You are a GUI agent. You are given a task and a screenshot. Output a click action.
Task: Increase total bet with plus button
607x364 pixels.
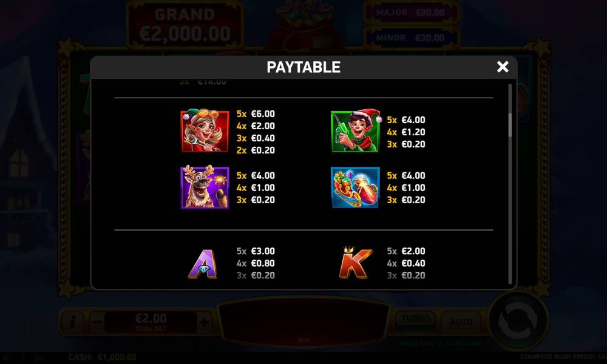(x=204, y=322)
